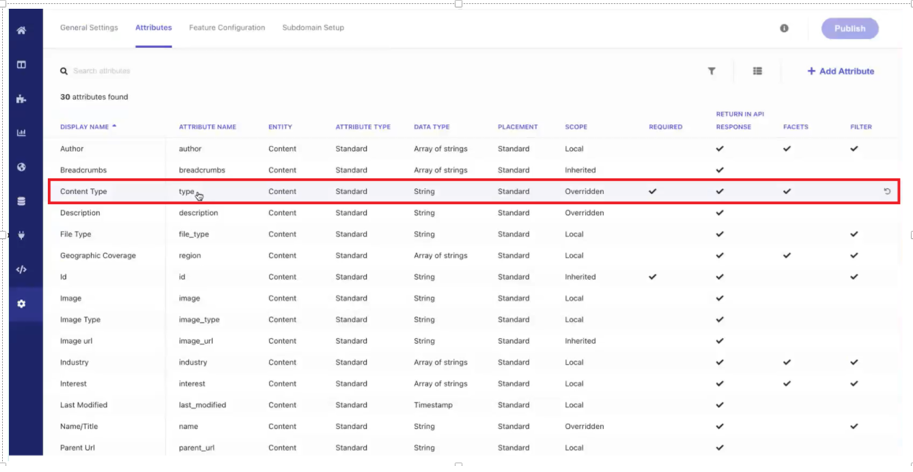Switch to the General Settings tab
This screenshot has width=913, height=472.
click(89, 27)
